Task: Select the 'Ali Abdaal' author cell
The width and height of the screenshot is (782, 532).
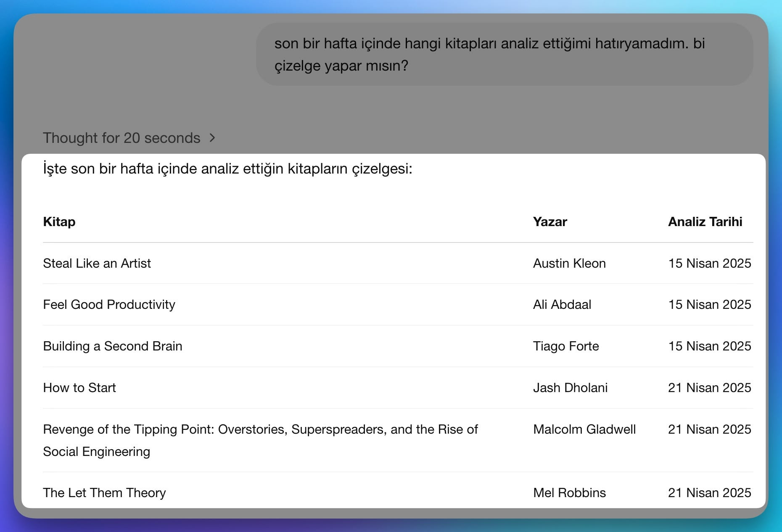Action: tap(562, 304)
